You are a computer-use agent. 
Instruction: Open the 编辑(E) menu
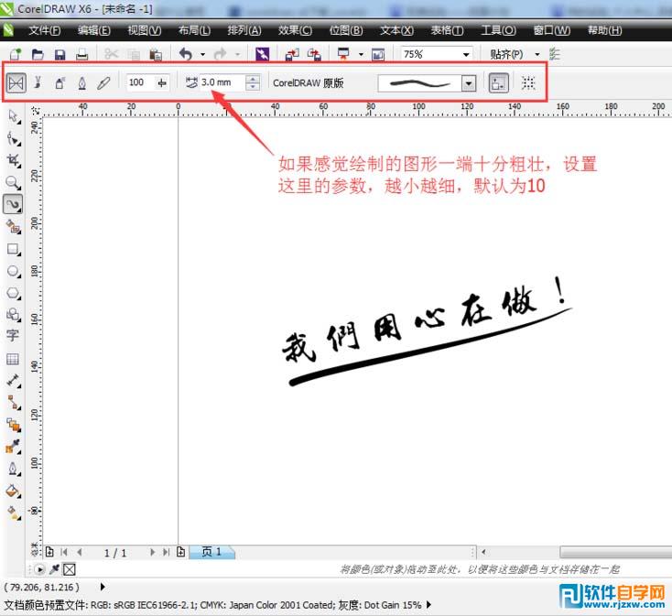(94, 30)
